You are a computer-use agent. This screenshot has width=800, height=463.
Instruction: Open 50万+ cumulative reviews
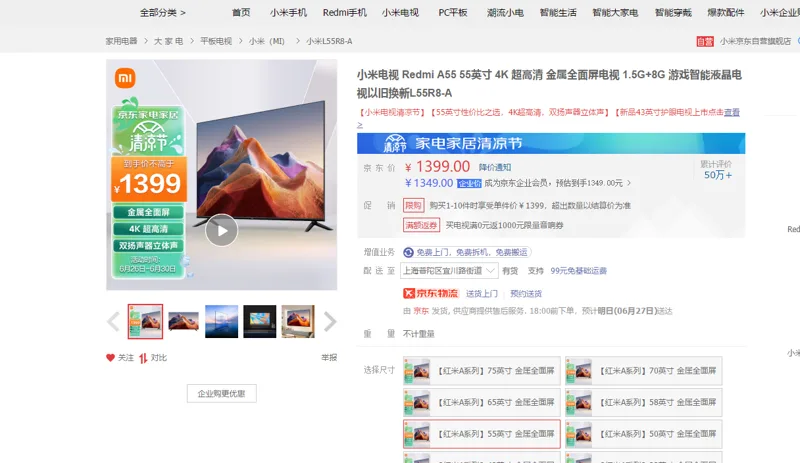[x=718, y=175]
